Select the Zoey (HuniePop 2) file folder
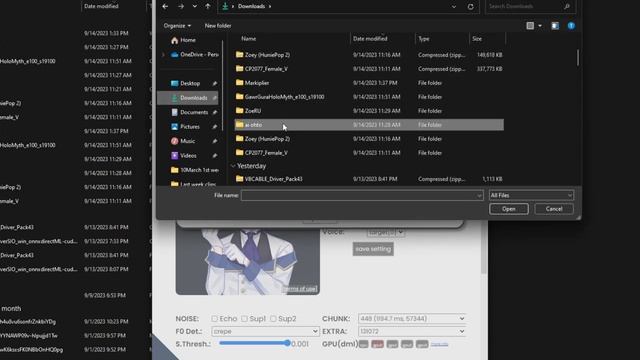This screenshot has width=640, height=360. [x=369, y=139]
